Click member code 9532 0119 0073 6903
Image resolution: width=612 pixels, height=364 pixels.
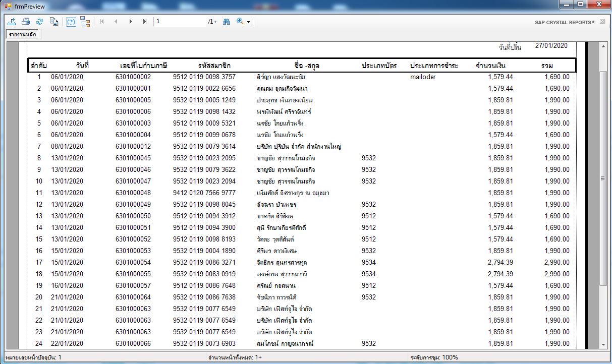tap(204, 344)
